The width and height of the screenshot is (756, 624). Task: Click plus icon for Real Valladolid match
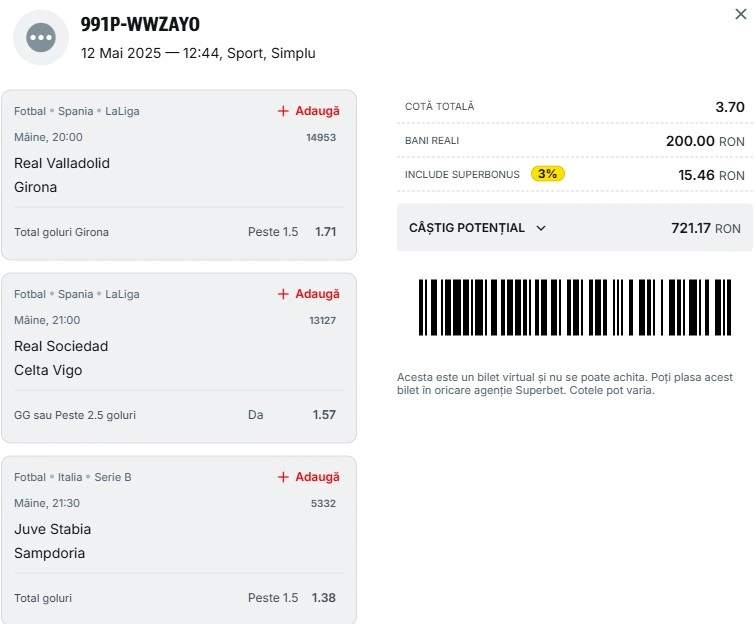(x=283, y=111)
